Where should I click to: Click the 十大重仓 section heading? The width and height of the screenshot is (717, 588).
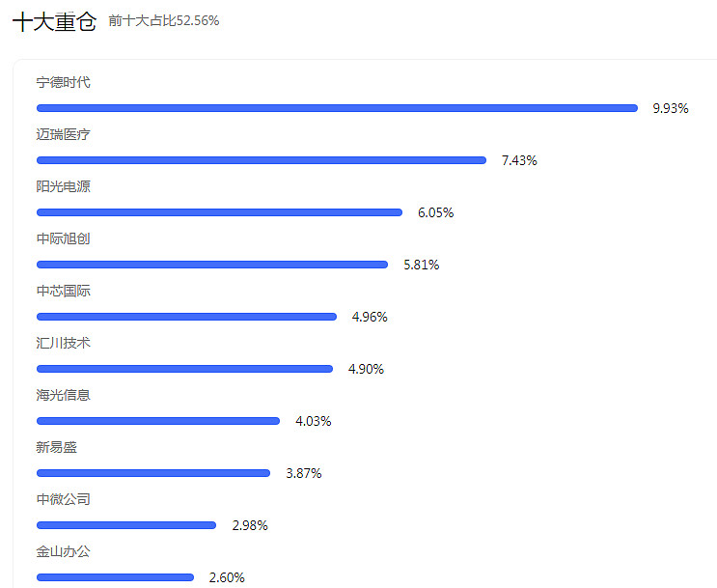(x=54, y=21)
